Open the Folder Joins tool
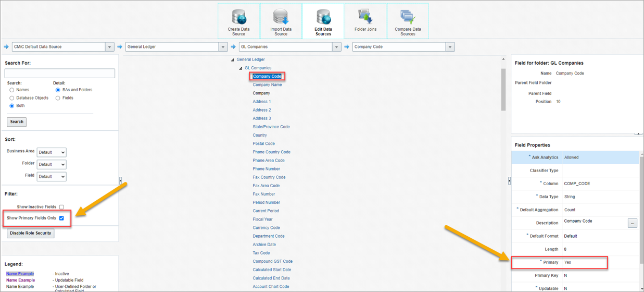The image size is (644, 292). 365,21
